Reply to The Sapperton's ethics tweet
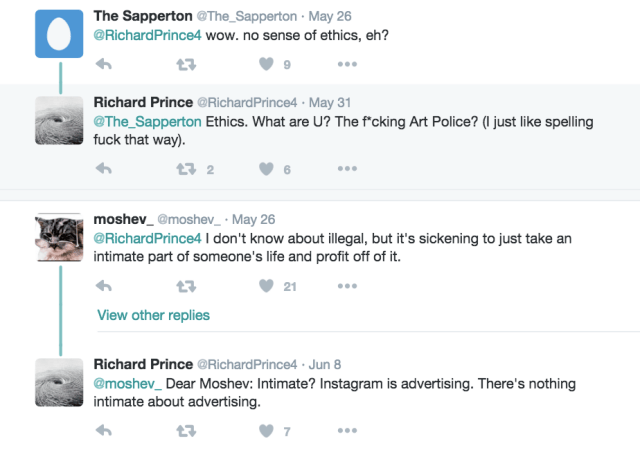640x450 pixels. pos(103,64)
